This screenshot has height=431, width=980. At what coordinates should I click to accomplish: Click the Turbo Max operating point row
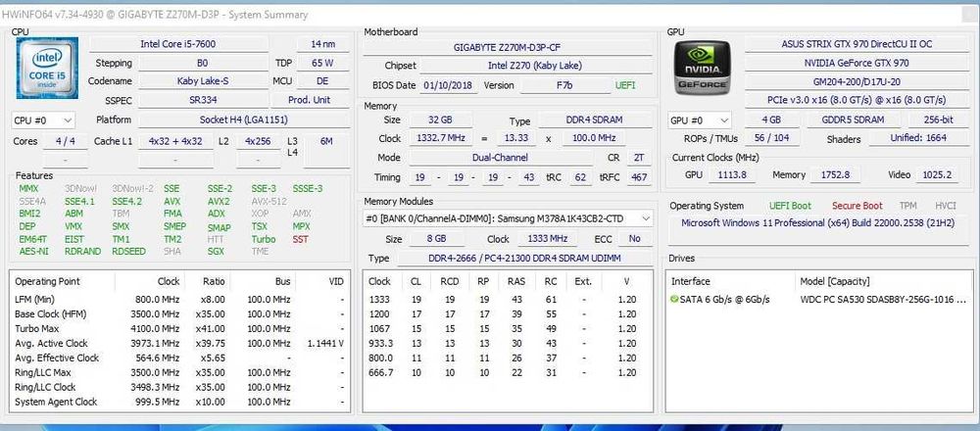click(x=180, y=328)
